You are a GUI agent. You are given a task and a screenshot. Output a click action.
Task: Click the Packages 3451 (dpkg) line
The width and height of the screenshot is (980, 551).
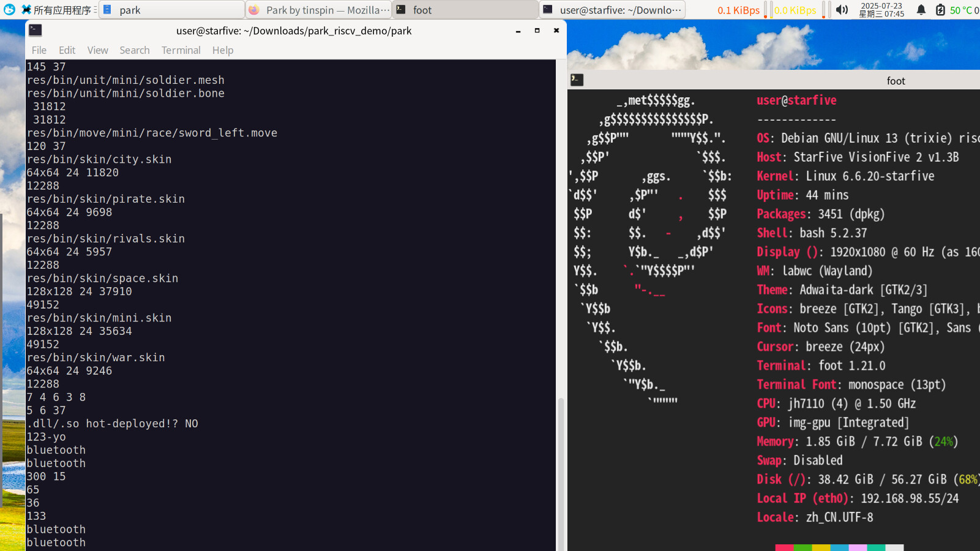pyautogui.click(x=821, y=214)
